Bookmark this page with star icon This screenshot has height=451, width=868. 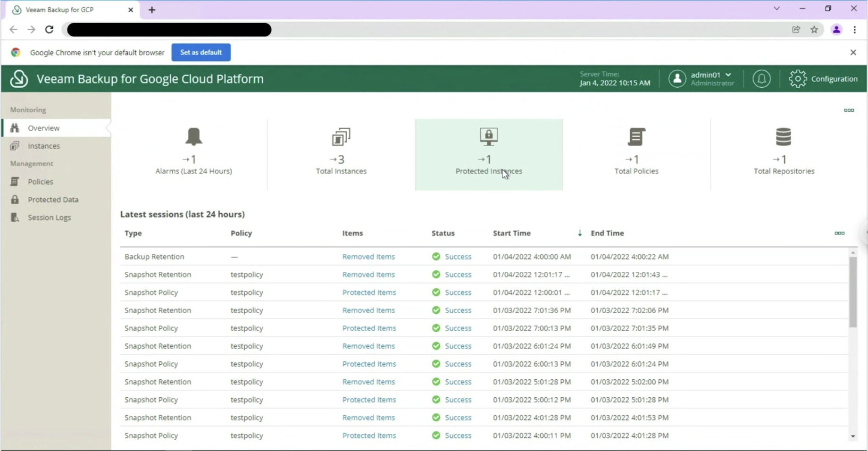coord(814,30)
